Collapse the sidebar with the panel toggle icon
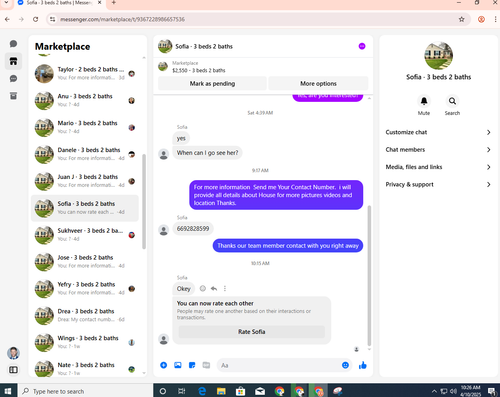This screenshot has height=397, width=500. 13,370
